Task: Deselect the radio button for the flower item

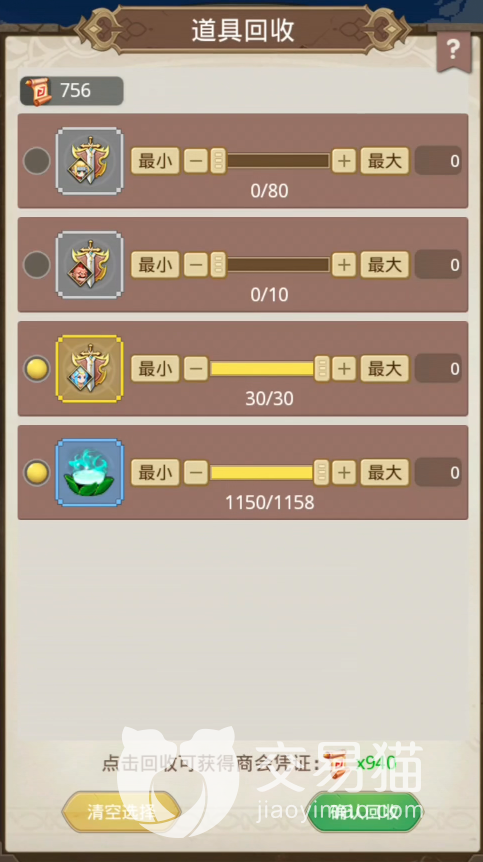Action: [x=37, y=473]
